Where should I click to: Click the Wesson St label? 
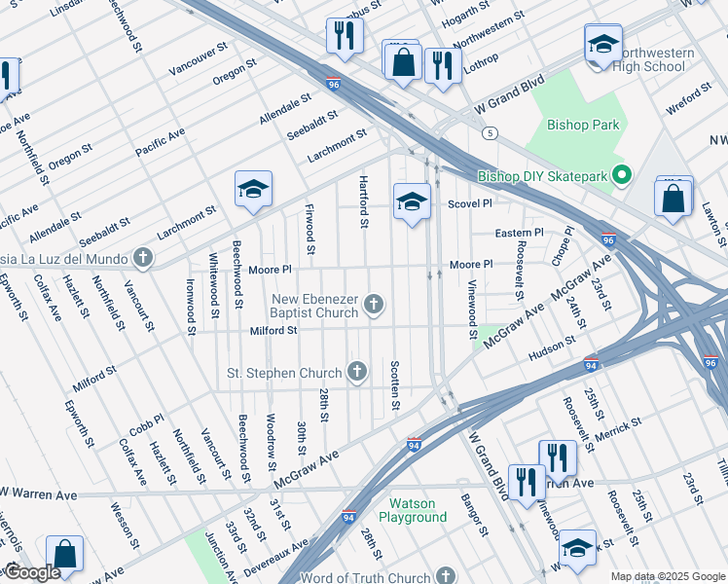(125, 525)
